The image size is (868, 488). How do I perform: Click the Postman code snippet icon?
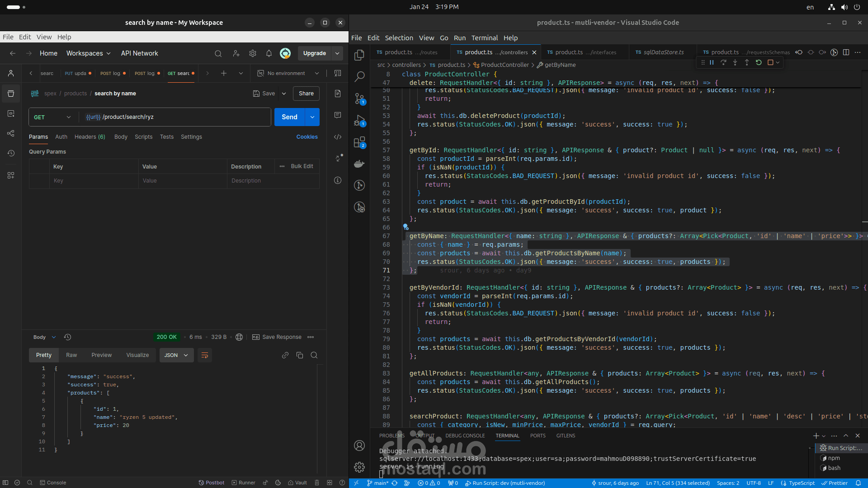coord(338,137)
